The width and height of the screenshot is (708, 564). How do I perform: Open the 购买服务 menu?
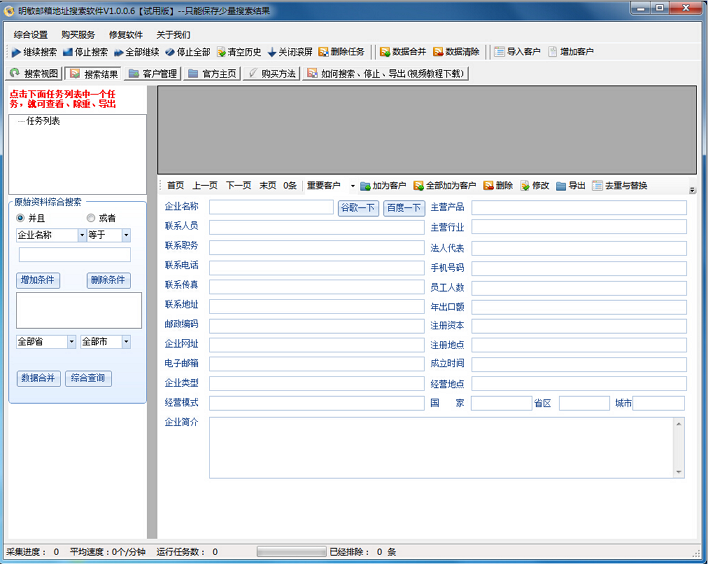[x=78, y=35]
